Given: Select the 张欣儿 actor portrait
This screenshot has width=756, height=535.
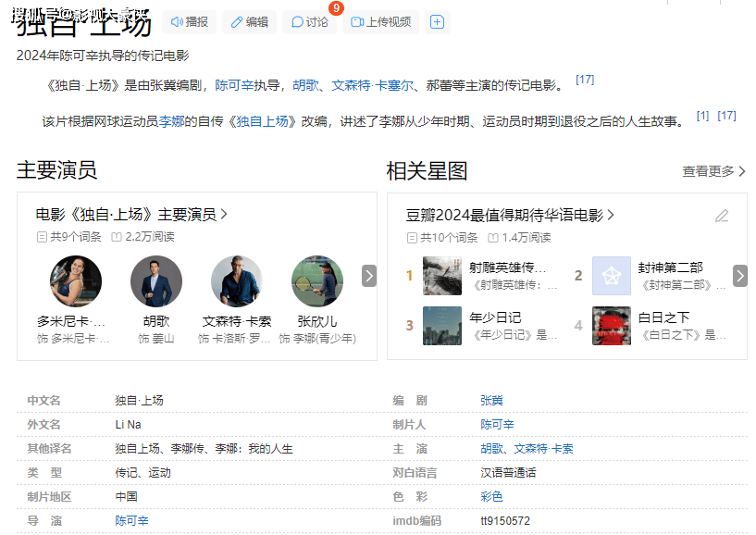Looking at the screenshot, I should [317, 281].
